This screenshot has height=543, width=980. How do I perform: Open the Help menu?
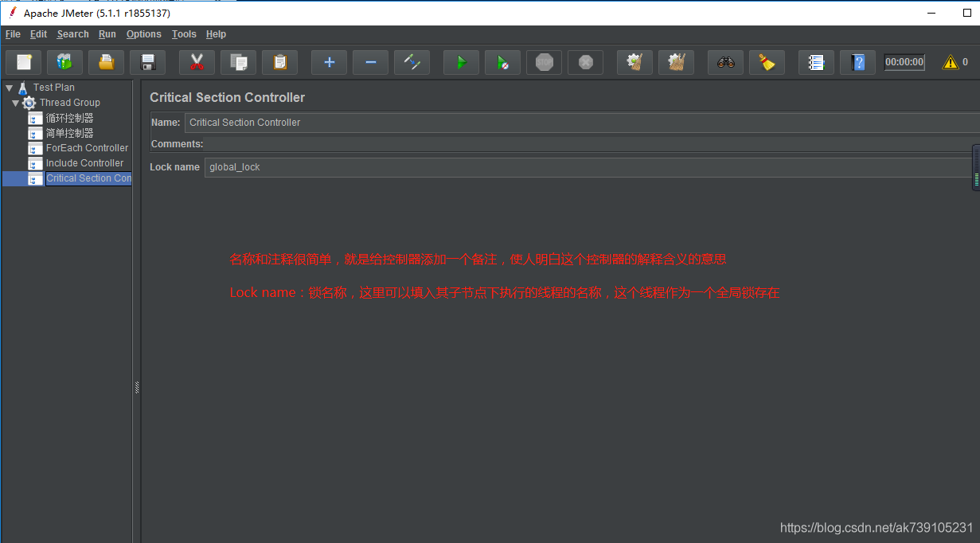(216, 34)
